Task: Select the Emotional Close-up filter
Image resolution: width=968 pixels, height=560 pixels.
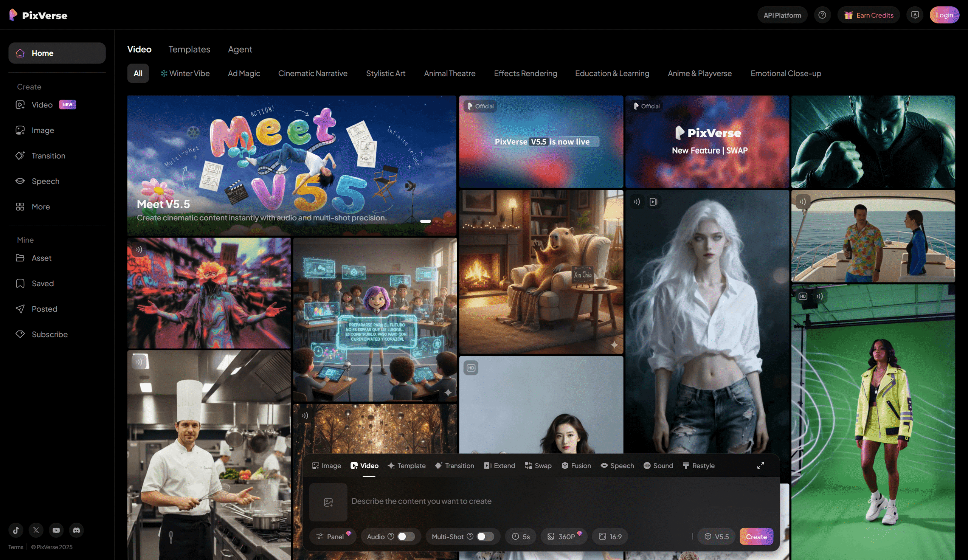Action: click(785, 73)
